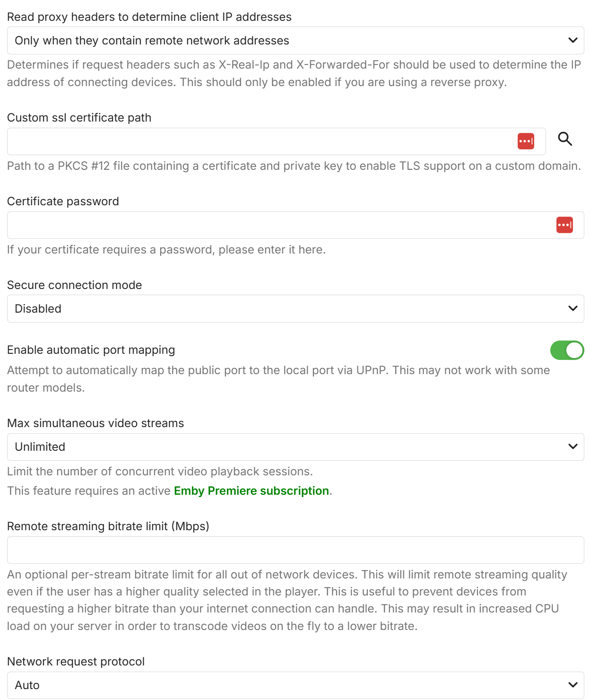
Task: Open Max simultaneous video streams dropdown
Action: tap(295, 447)
